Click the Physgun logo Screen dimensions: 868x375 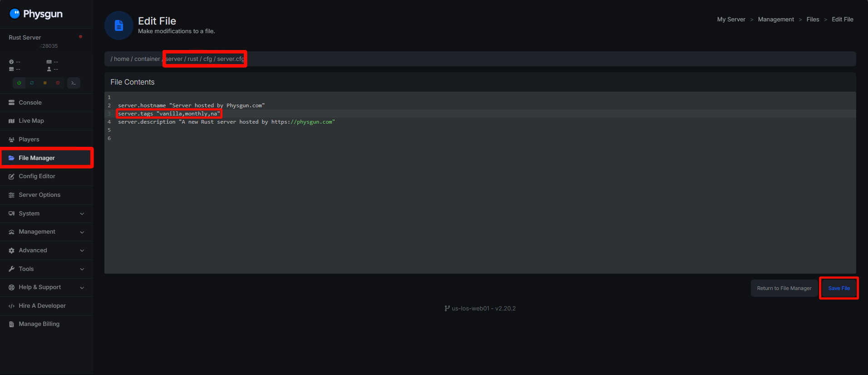click(x=36, y=14)
